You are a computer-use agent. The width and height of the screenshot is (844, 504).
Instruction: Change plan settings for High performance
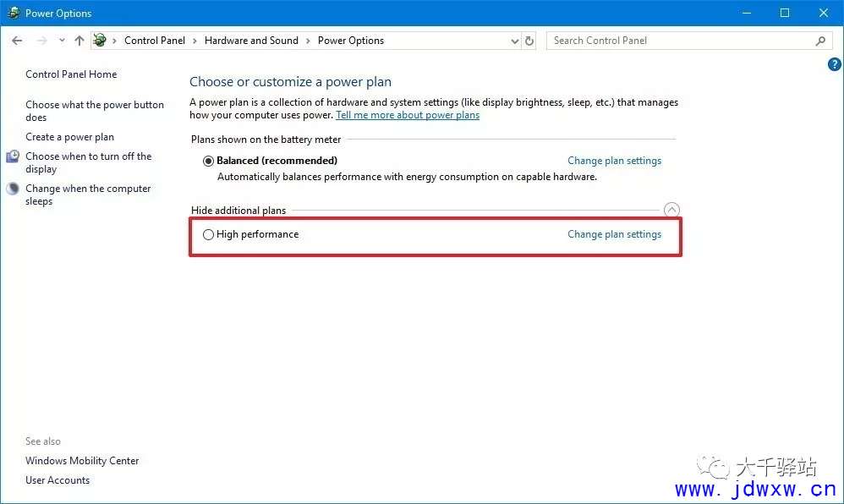pyautogui.click(x=614, y=234)
